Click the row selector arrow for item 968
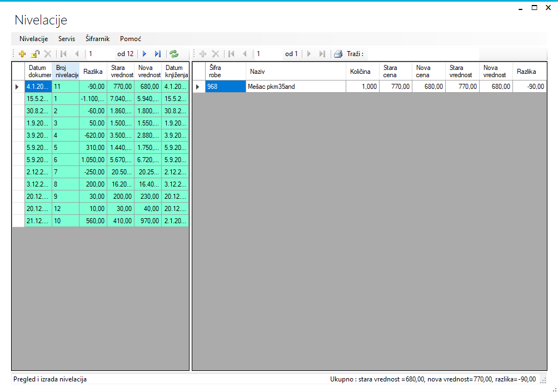Viewport: 558px width, 392px height. point(198,87)
